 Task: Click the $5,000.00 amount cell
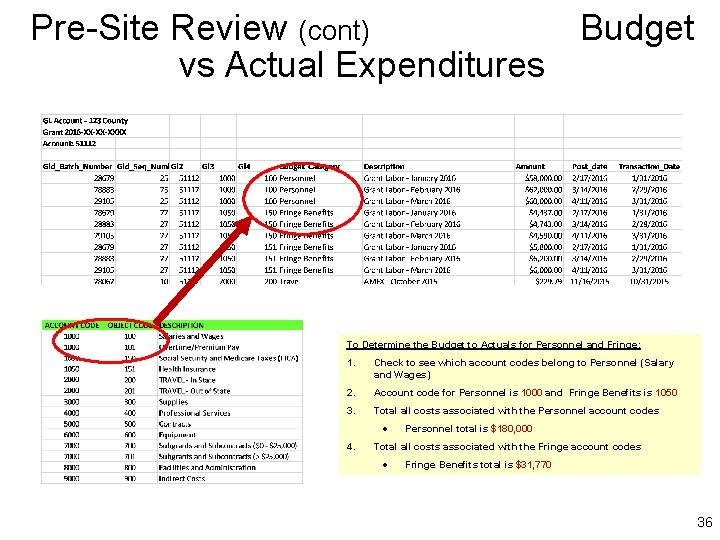[546, 247]
